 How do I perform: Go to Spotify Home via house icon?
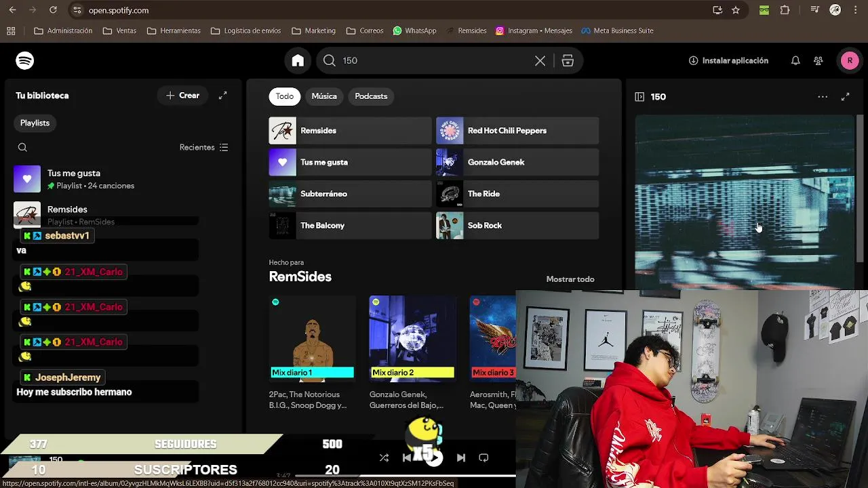pos(298,60)
